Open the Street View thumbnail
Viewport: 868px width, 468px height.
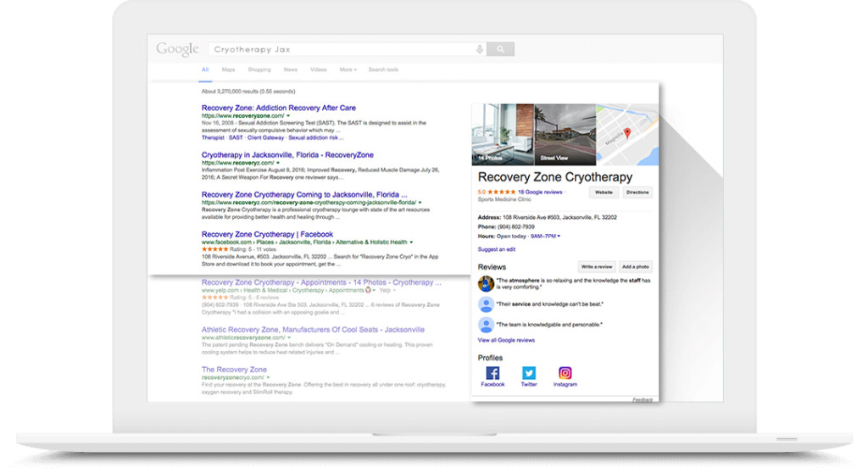tap(565, 135)
